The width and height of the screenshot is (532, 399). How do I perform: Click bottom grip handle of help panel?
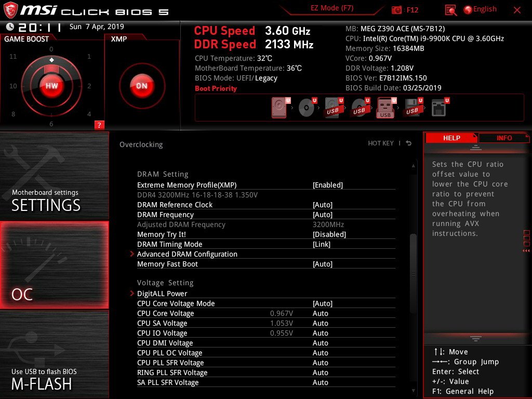click(476, 338)
